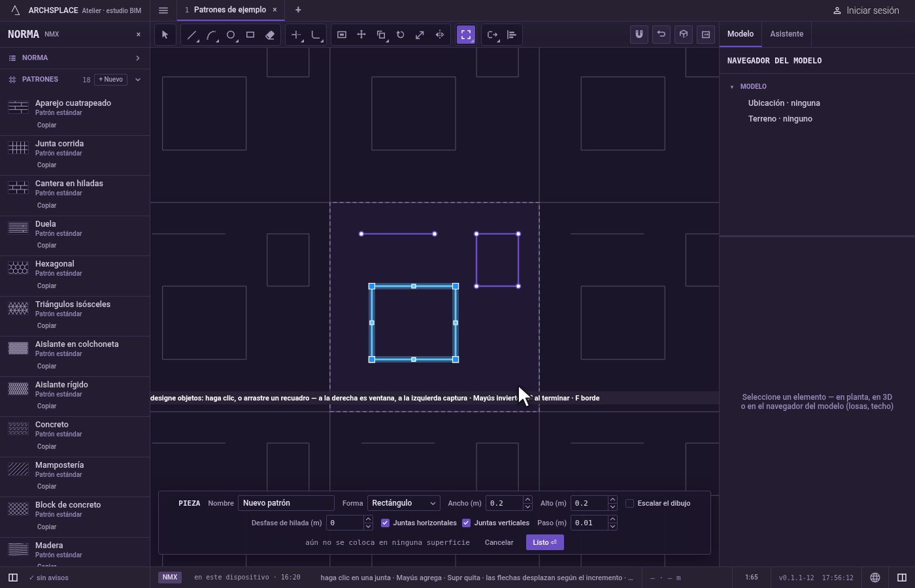
Task: Open the 3D cube view icon
Action: [x=684, y=34]
